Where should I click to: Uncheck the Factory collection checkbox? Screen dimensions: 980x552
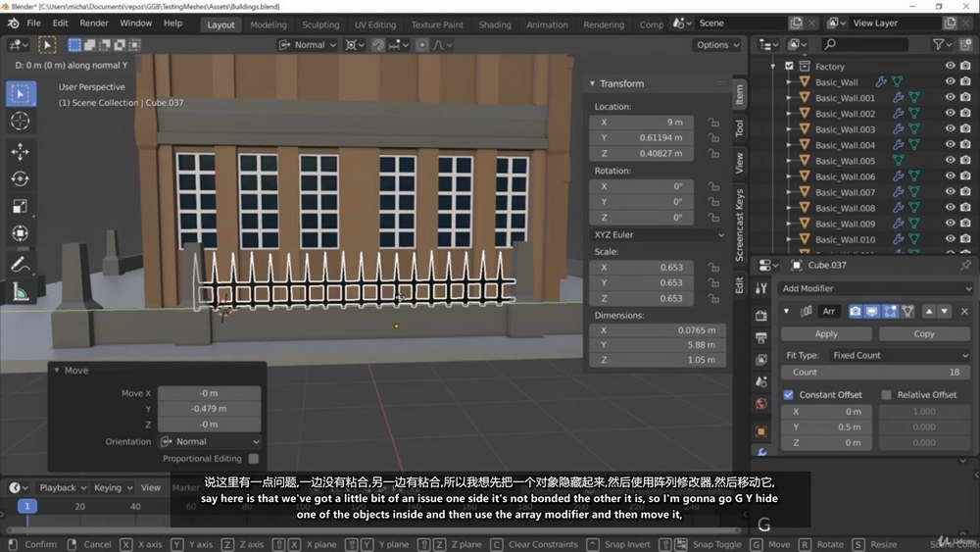[789, 66]
